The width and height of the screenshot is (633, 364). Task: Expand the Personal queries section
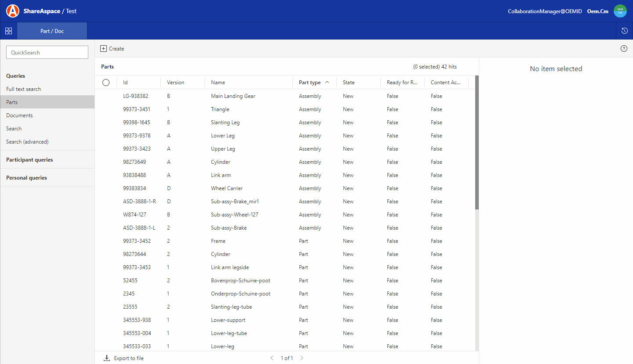coord(26,178)
